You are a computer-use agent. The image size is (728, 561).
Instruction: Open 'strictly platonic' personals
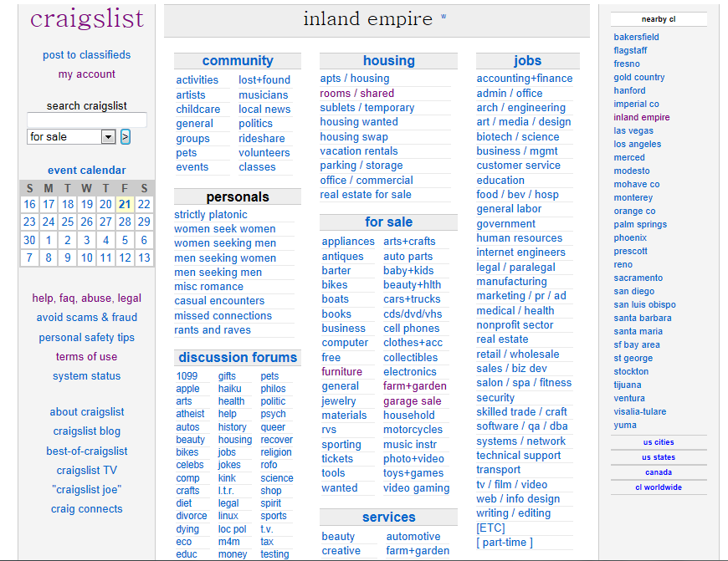coord(211,215)
